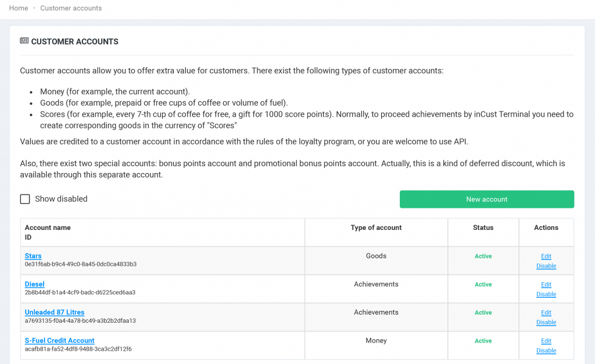Disable the Unleaded 87 Litres account

pyautogui.click(x=546, y=322)
